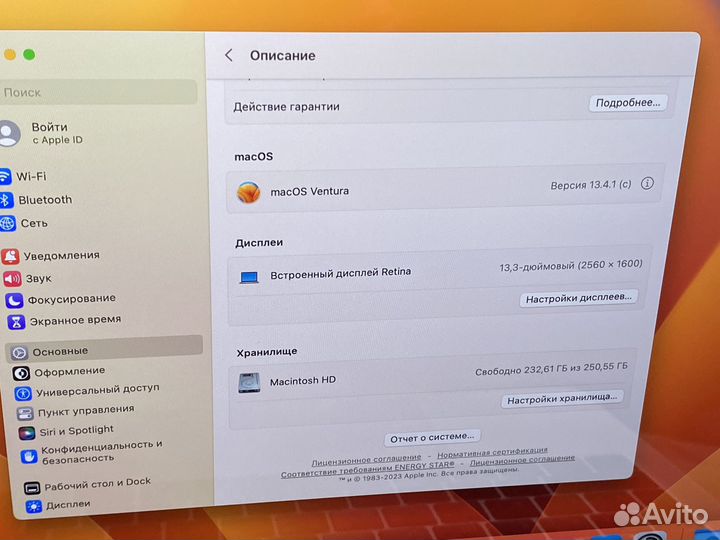Click the Macintosh HD drive icon
720x540 pixels.
tap(249, 382)
